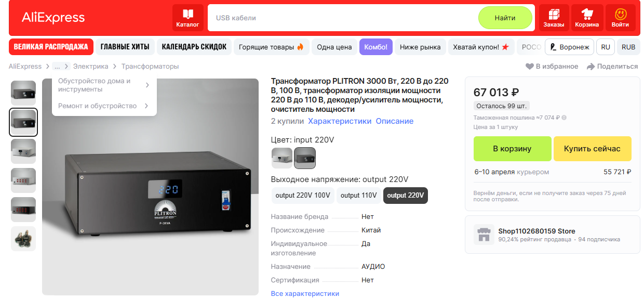Viewport: 644px width, 298px height.
Task: Click the В корзину button
Action: (x=512, y=149)
